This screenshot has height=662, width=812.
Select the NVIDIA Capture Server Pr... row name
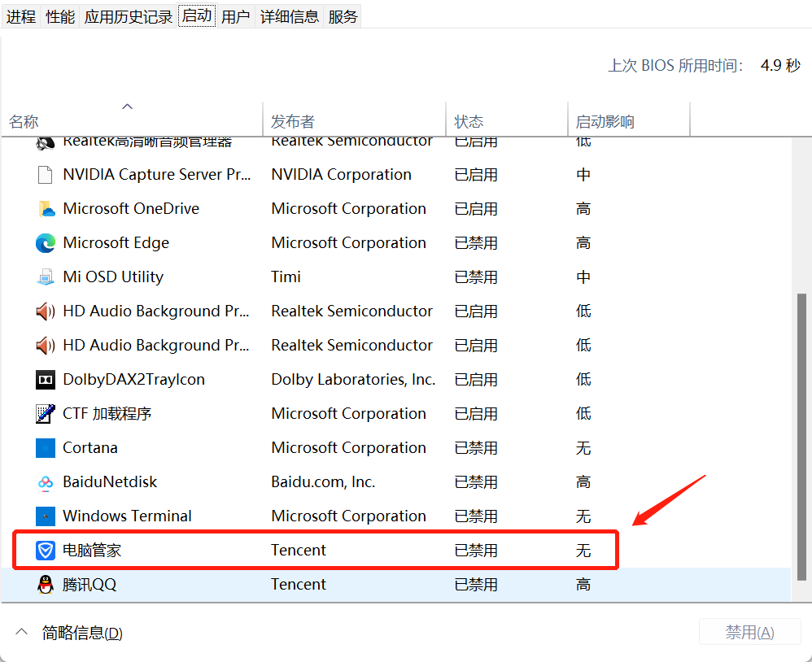coord(157,175)
